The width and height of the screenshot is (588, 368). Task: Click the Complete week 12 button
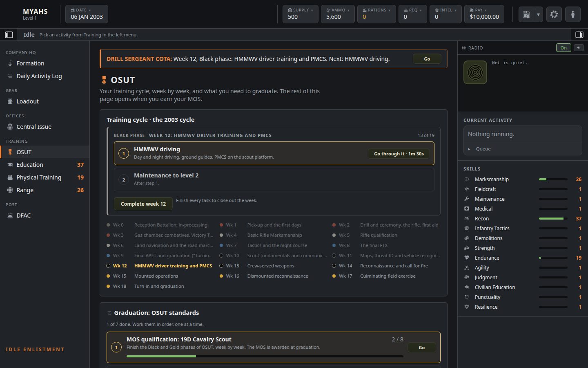[x=143, y=204]
